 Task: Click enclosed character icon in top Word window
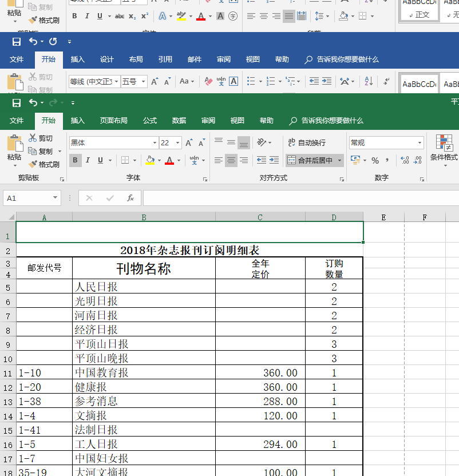coord(233,16)
